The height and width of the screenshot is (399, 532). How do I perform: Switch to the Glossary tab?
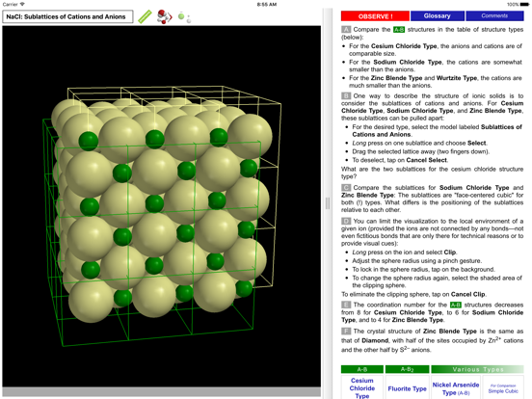pyautogui.click(x=437, y=16)
